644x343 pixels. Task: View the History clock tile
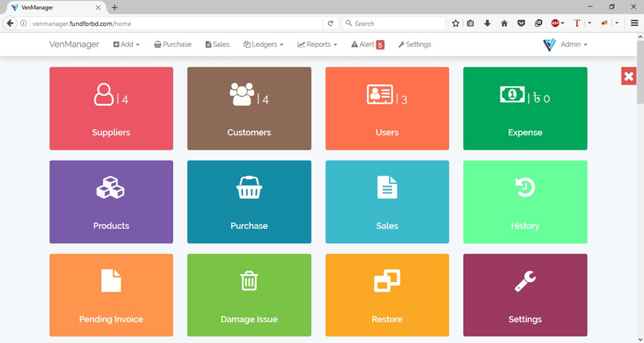(525, 202)
